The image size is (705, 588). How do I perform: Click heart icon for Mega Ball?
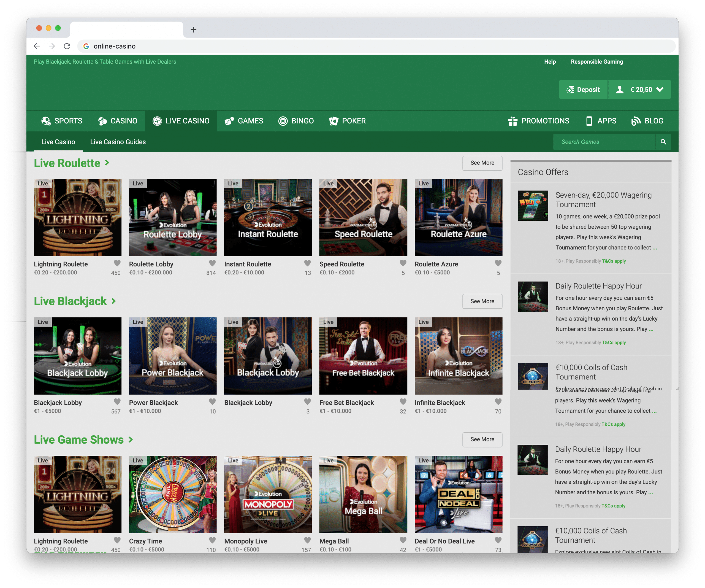pos(403,540)
